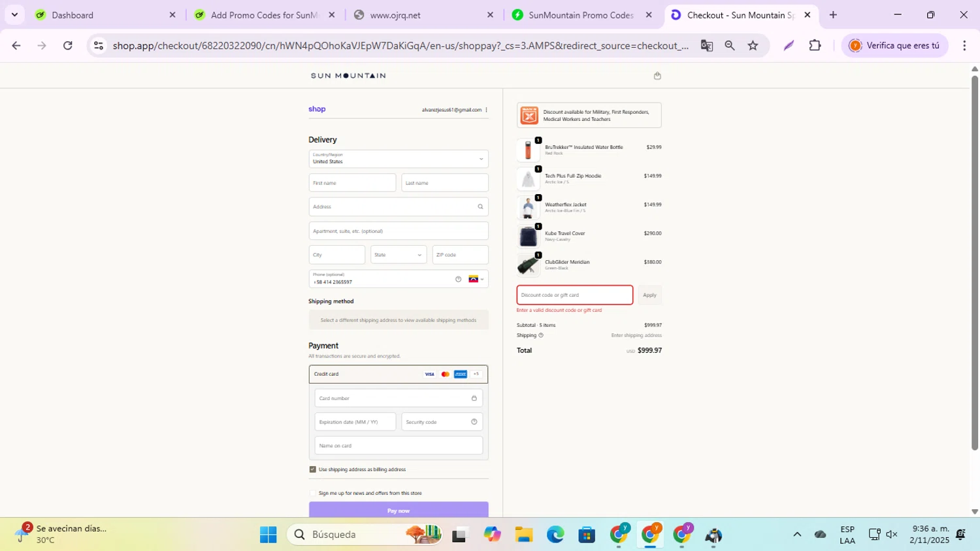Click the Card number field
The image size is (980, 551).
[399, 398]
